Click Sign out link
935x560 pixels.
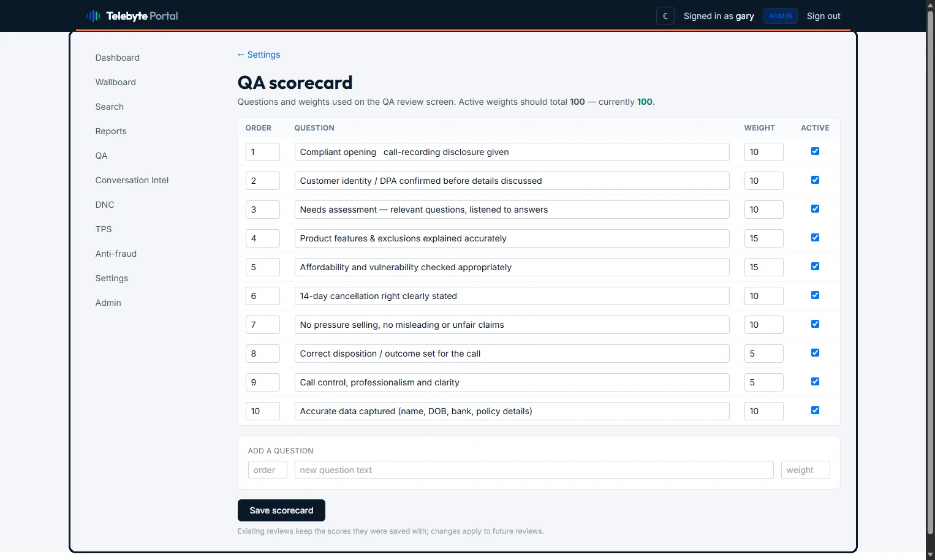click(x=823, y=16)
